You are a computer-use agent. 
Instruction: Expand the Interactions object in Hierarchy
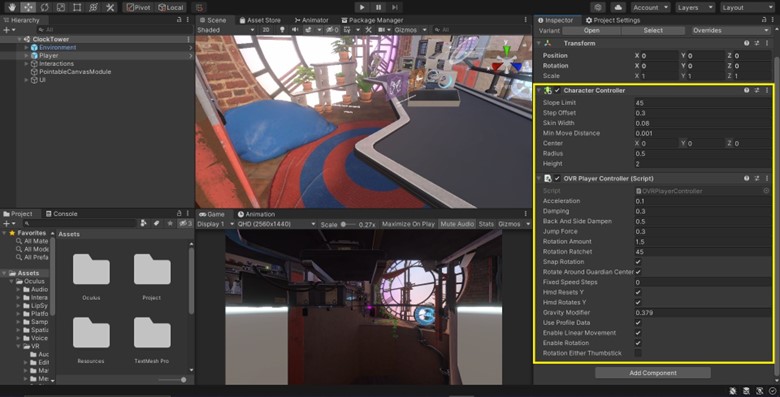[x=26, y=64]
